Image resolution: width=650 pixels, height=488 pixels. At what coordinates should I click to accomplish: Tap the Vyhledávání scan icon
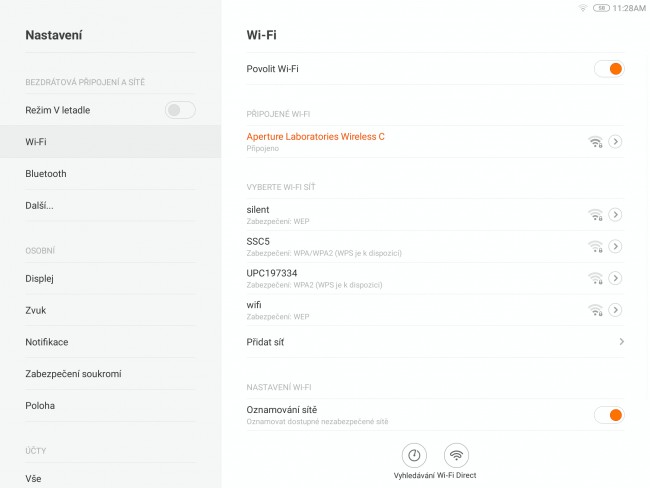click(x=414, y=455)
